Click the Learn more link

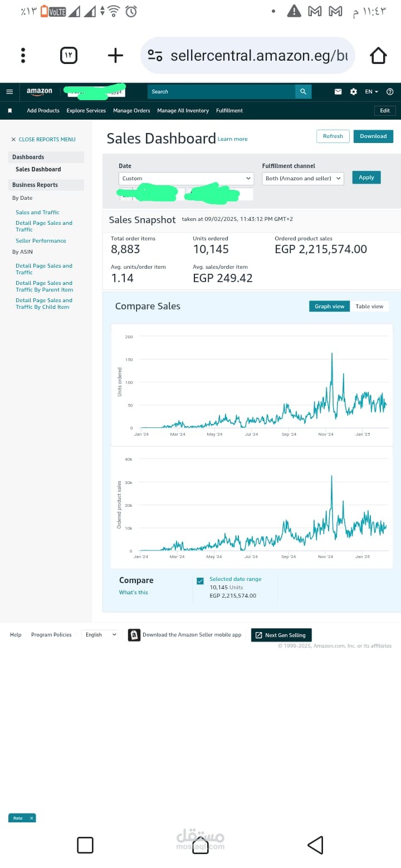(x=233, y=139)
